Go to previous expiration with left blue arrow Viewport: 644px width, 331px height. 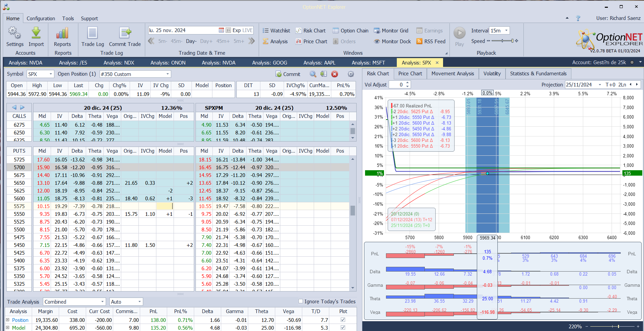(14, 107)
